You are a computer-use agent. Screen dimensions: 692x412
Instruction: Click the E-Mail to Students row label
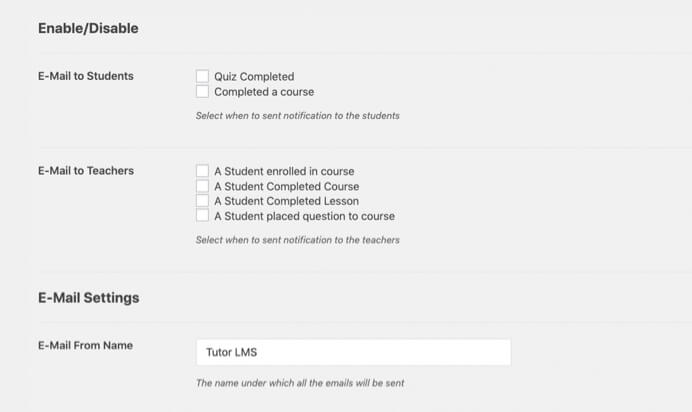pyautogui.click(x=86, y=76)
